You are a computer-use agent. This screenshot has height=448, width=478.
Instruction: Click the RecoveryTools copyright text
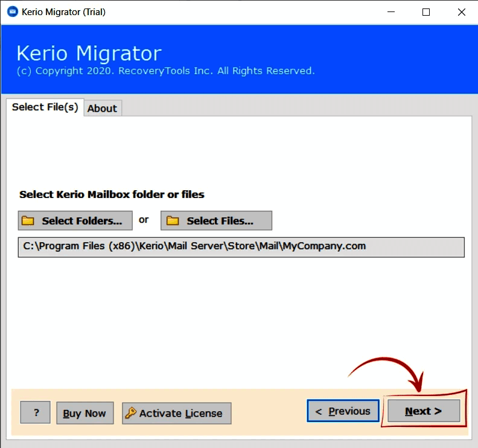pyautogui.click(x=165, y=71)
